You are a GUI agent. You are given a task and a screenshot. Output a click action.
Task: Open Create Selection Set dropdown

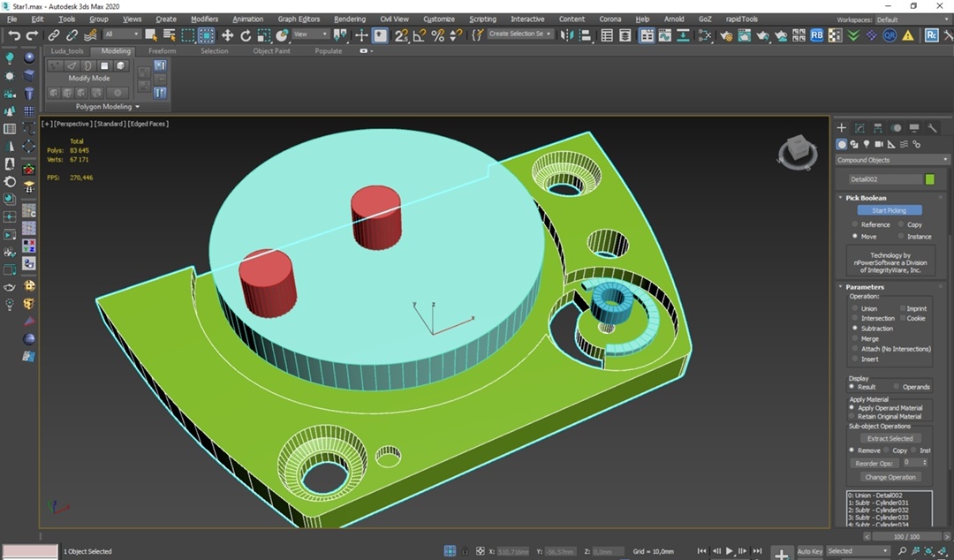point(520,34)
